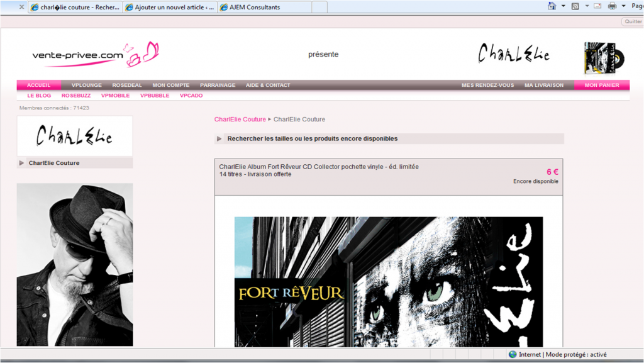
Task: Click the Membres connectés : 71423 text
Action: click(54, 108)
